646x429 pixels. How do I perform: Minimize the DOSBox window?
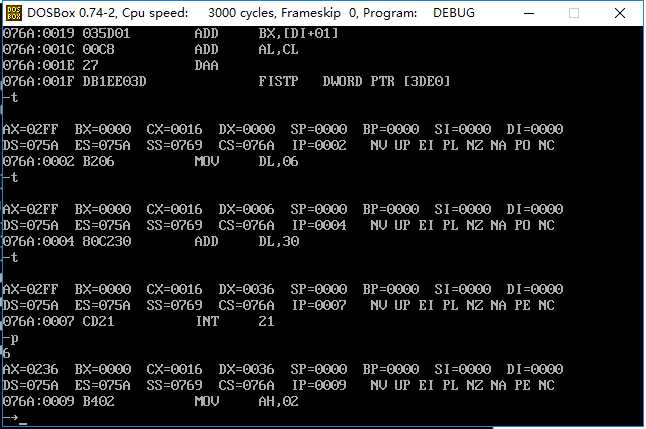(x=529, y=13)
